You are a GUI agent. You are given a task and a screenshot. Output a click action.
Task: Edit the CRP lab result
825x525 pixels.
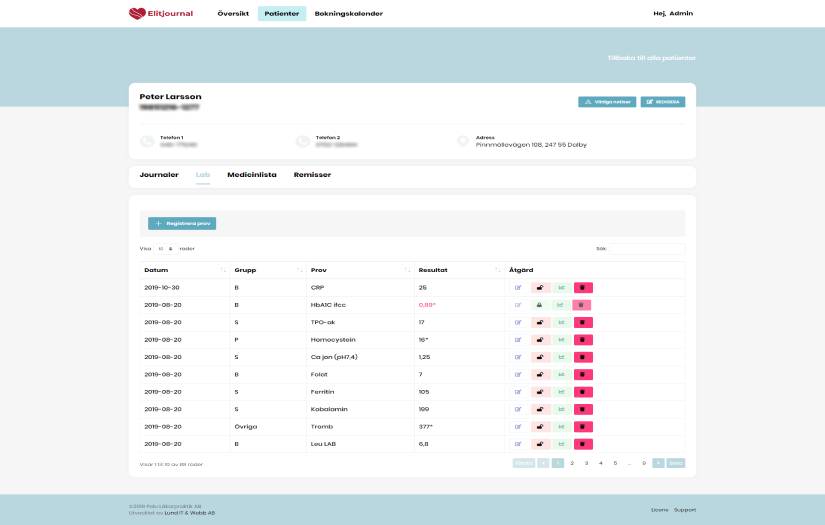point(518,288)
